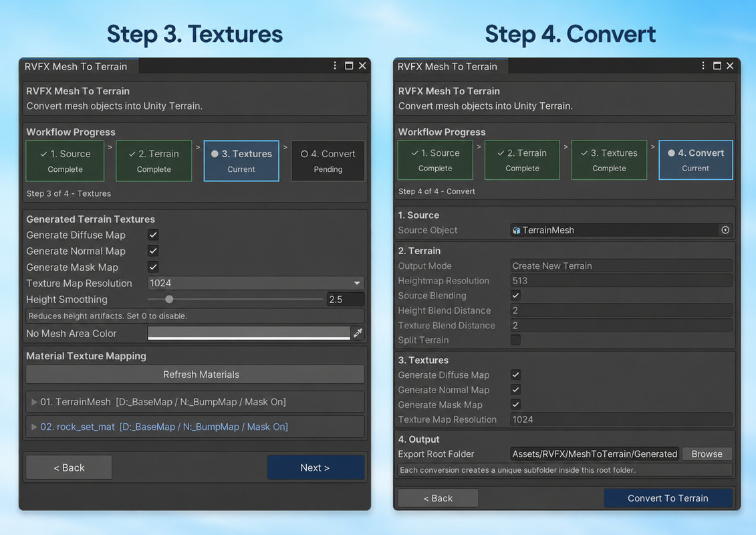The height and width of the screenshot is (535, 756).
Task: Close the Step 3 Textures window
Action: tap(362, 66)
